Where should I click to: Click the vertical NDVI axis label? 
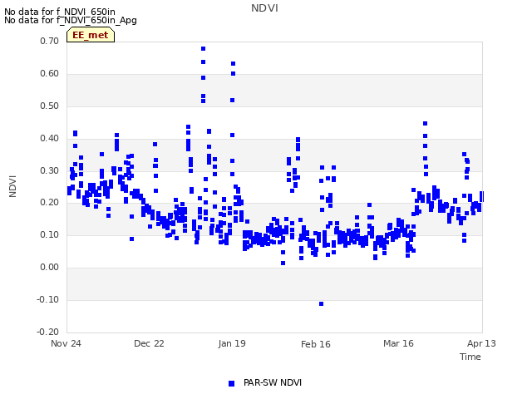(x=13, y=186)
